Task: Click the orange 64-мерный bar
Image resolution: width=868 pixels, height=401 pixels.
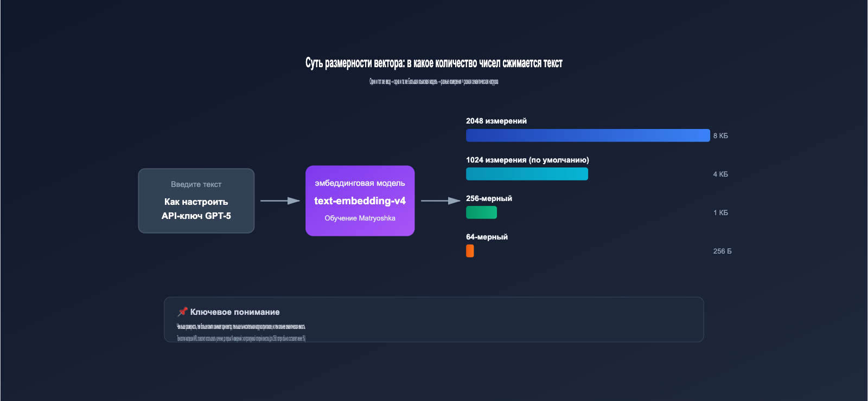Action: [x=470, y=251]
